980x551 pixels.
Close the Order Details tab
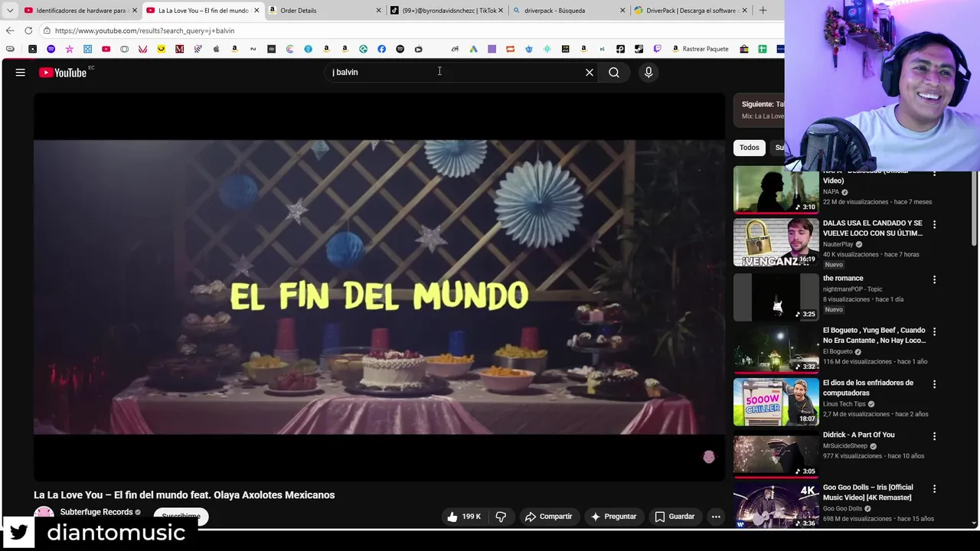(378, 10)
